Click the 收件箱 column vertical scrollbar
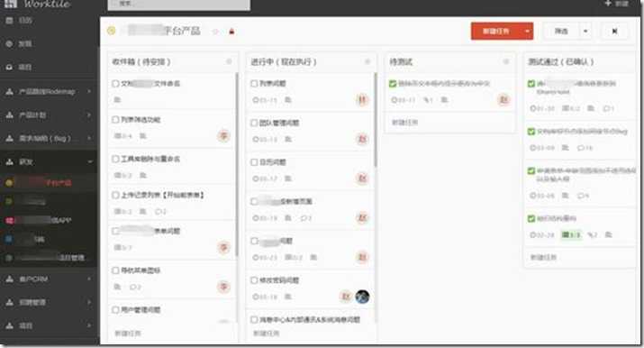The height and width of the screenshot is (348, 644). click(x=237, y=165)
